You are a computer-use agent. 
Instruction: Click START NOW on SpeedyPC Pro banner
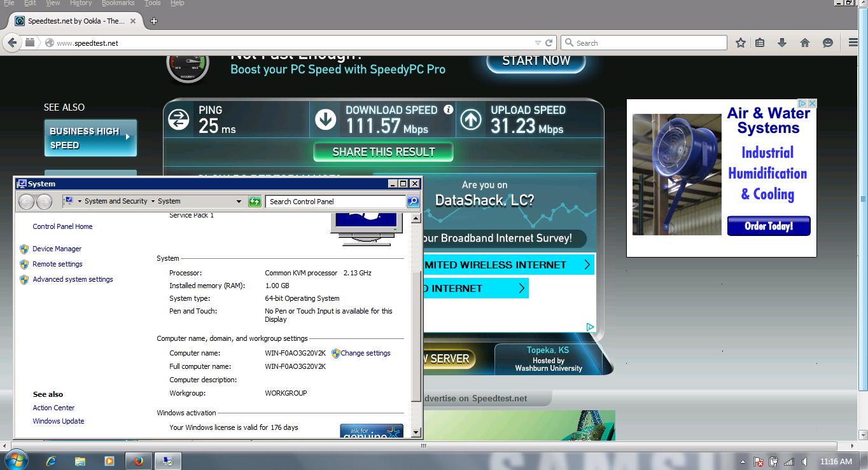(536, 61)
